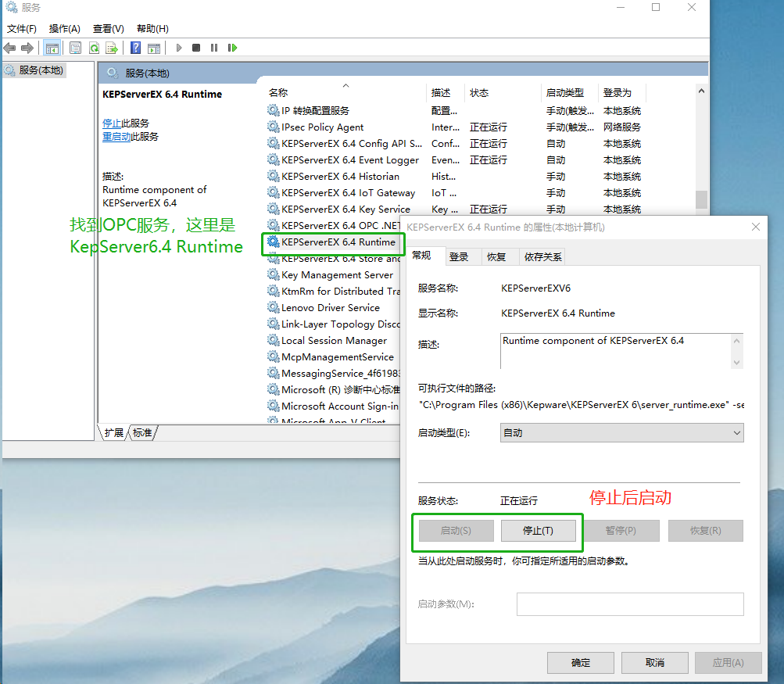Click the gear icon beside Link-Layer Topology
The width and height of the screenshot is (784, 684).
(273, 324)
